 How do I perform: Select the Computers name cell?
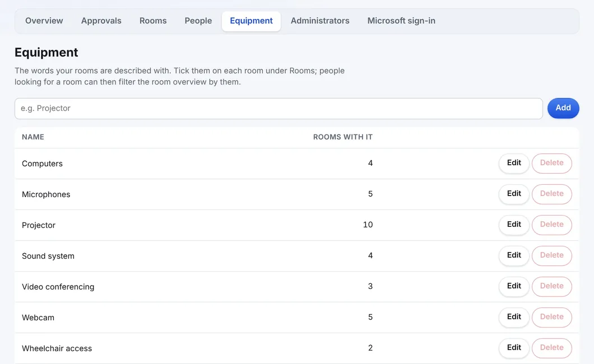42,164
